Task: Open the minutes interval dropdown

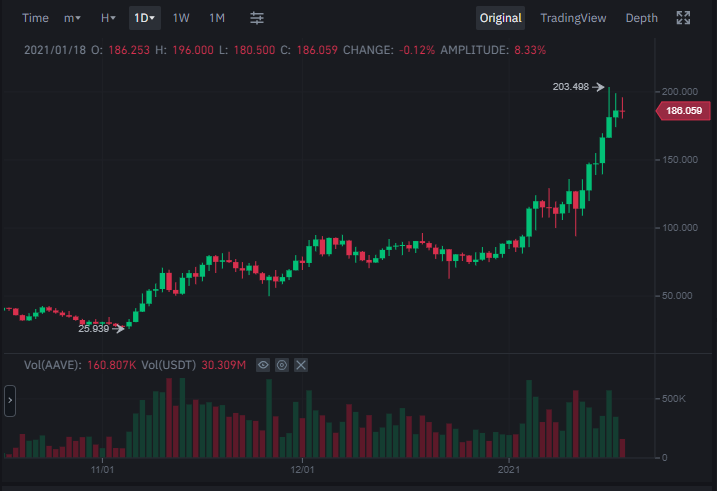Action: click(72, 18)
